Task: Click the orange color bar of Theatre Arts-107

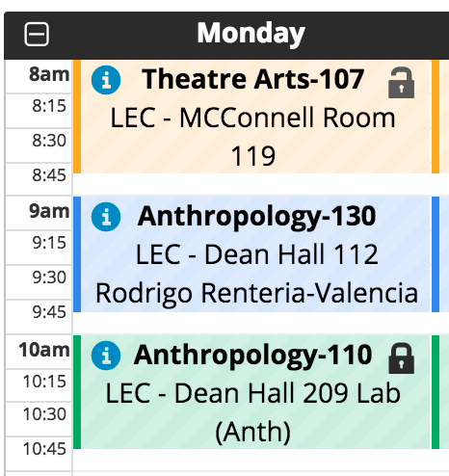Action: [77, 117]
